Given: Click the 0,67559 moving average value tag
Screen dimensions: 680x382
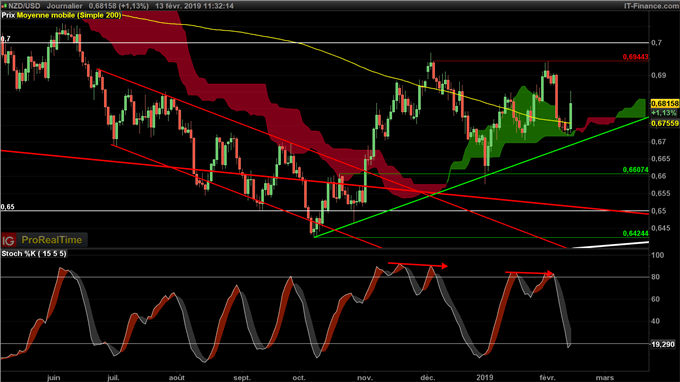Looking at the screenshot, I should [x=664, y=124].
